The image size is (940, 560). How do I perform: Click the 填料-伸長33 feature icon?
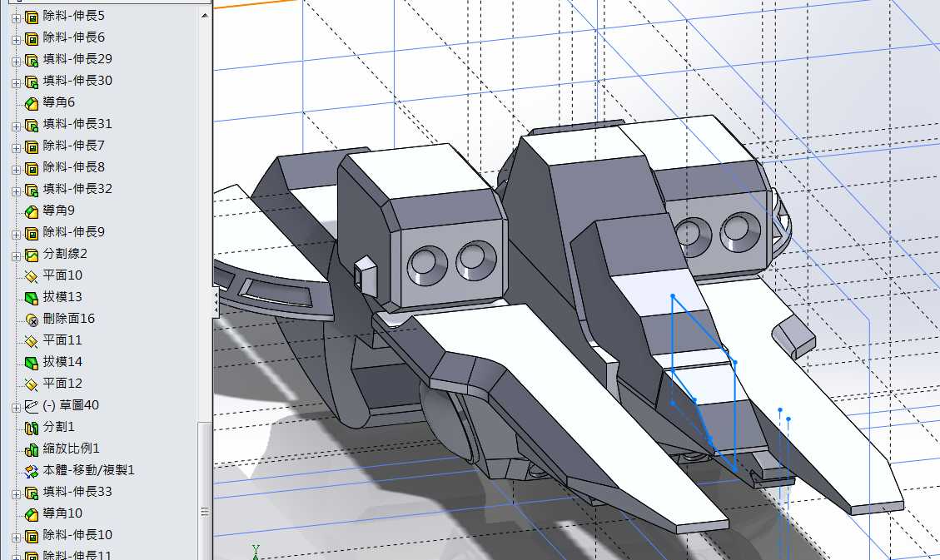pos(31,493)
